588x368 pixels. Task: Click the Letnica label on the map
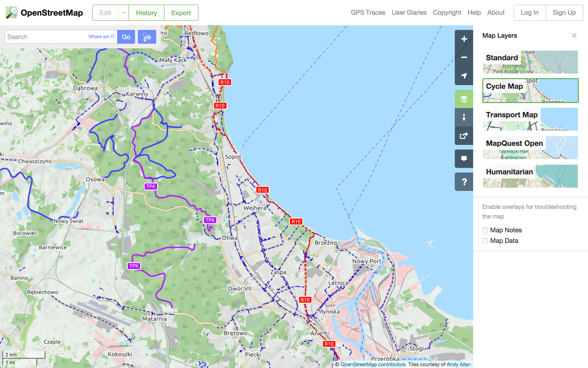338,283
